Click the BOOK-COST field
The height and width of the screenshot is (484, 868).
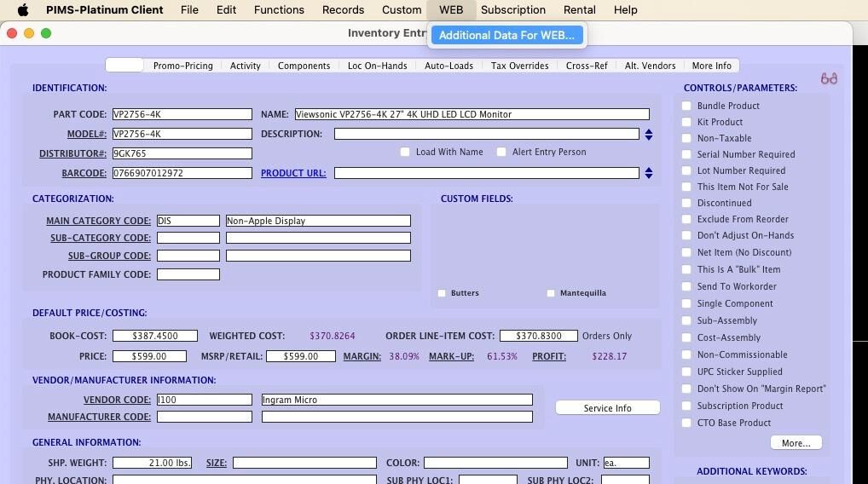coord(155,336)
